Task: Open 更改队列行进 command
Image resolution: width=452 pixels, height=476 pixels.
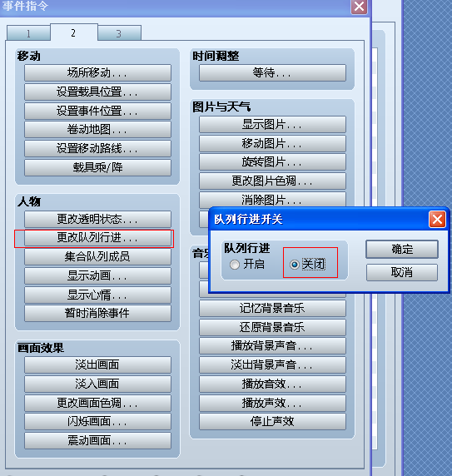Action: tap(97, 238)
